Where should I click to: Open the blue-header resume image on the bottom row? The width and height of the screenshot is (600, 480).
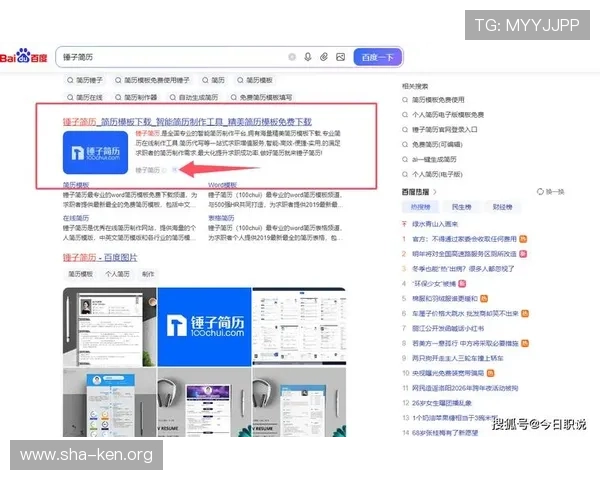click(109, 402)
